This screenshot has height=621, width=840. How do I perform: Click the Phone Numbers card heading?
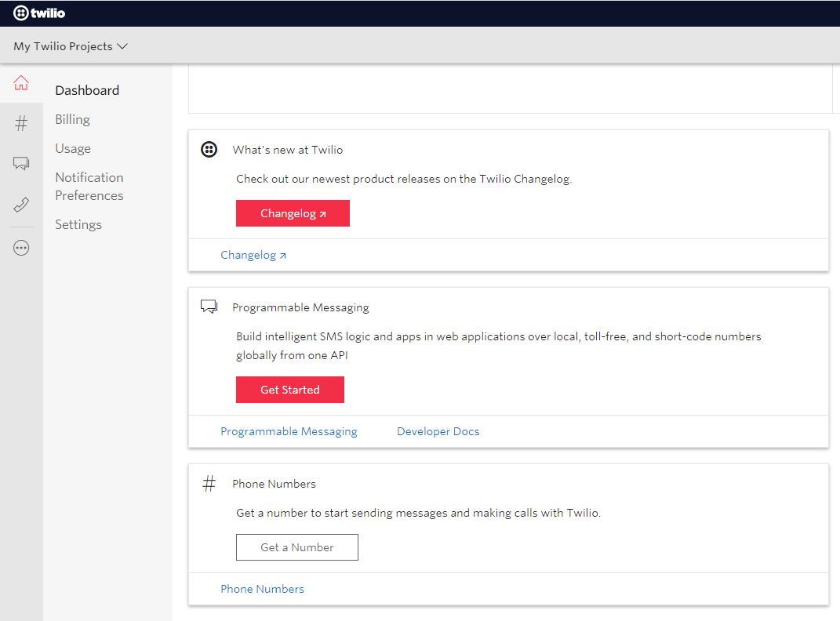274,484
